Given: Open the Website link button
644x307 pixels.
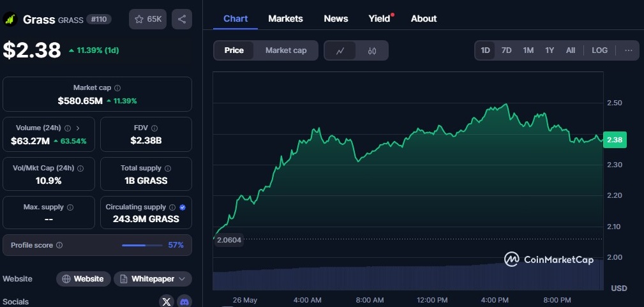Looking at the screenshot, I should click(84, 279).
